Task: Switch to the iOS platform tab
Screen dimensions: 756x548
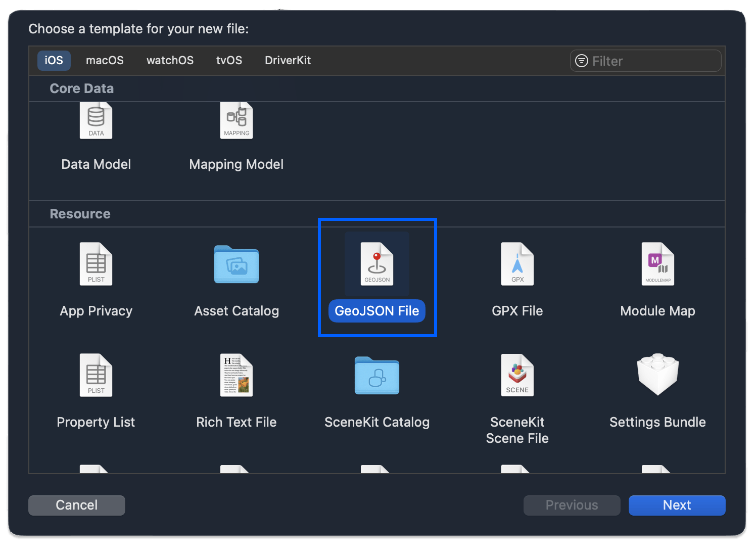Action: (54, 60)
